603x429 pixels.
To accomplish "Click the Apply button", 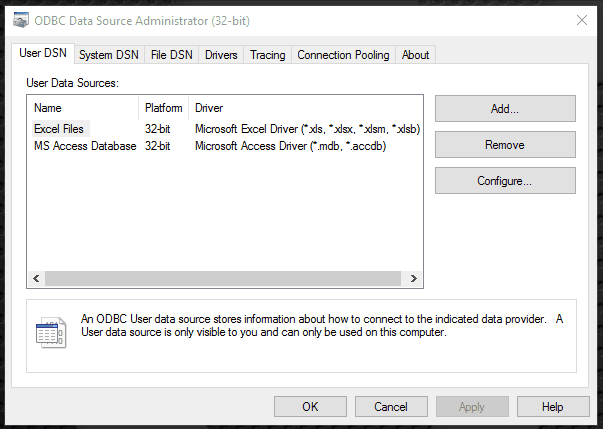I will (472, 407).
